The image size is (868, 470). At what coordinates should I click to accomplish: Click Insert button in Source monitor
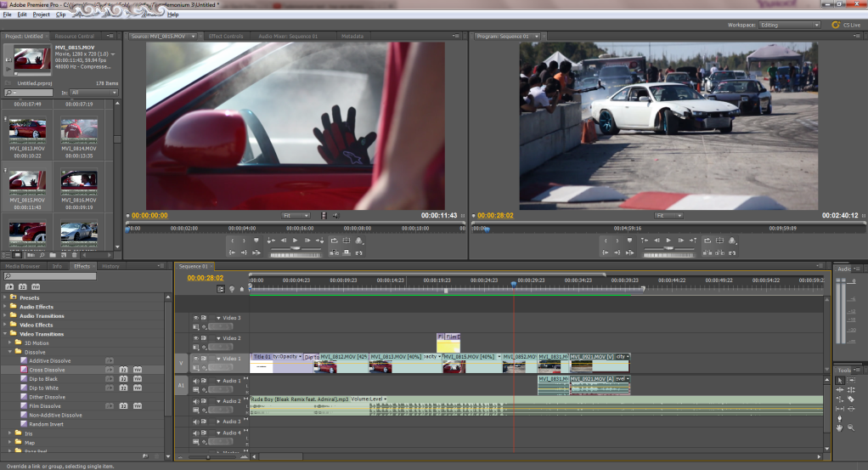click(x=335, y=252)
